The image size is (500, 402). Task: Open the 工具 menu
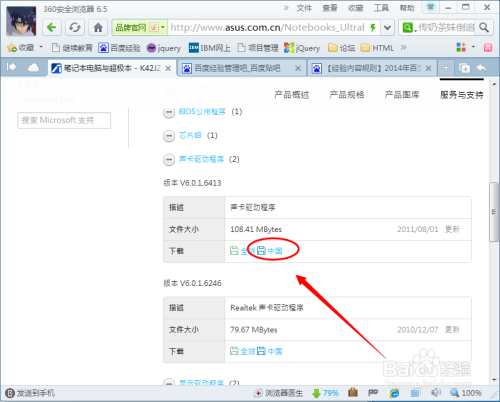[381, 8]
